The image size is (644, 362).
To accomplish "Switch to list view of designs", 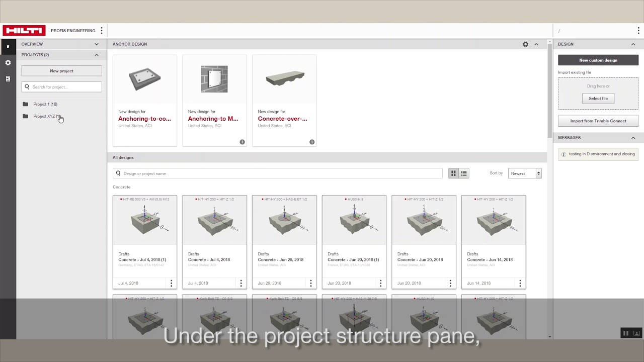I will [464, 173].
